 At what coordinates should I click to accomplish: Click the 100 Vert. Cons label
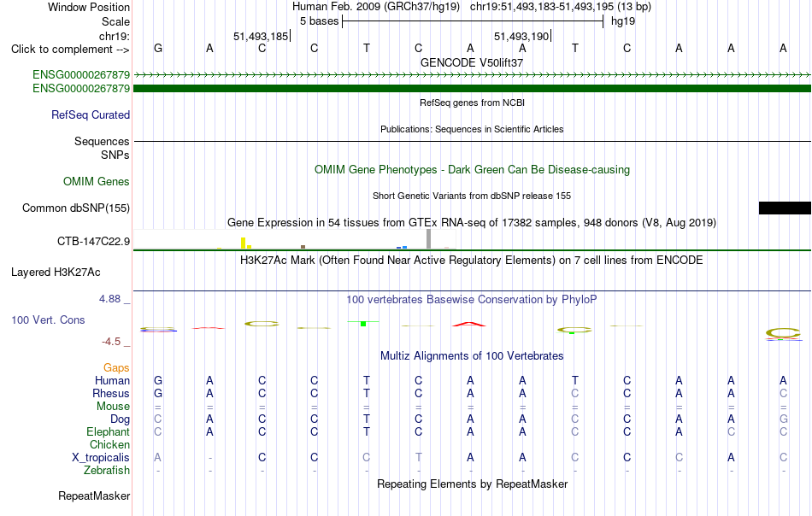tap(48, 320)
